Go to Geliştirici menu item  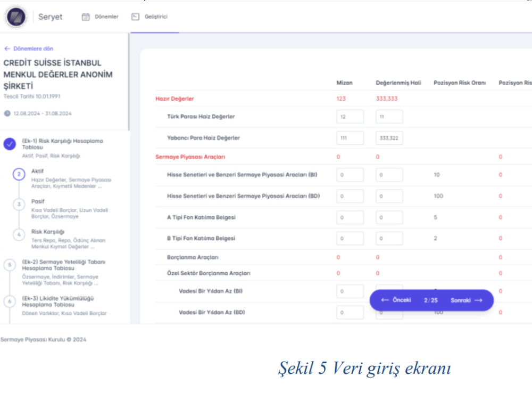tap(156, 17)
